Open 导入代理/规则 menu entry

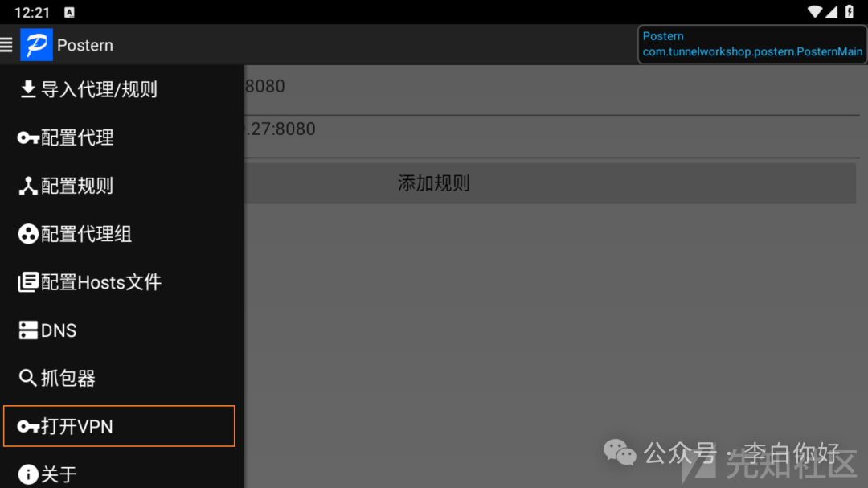[x=122, y=89]
